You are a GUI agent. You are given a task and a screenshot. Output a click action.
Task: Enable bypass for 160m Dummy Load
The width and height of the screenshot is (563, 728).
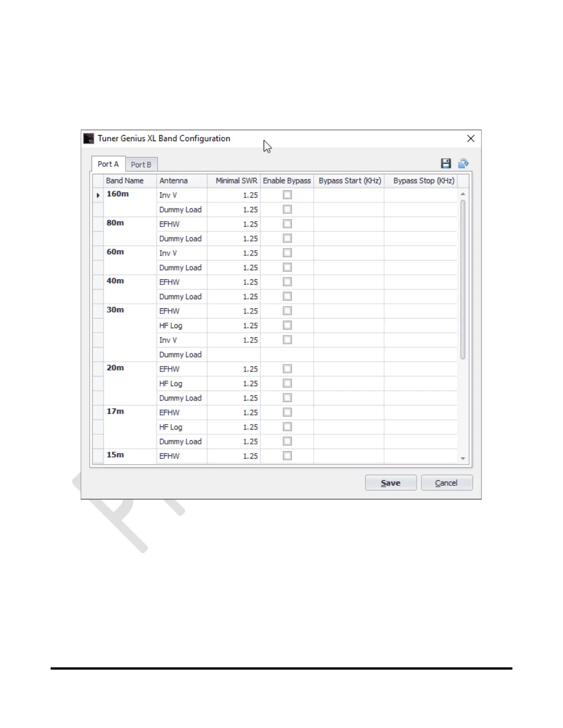point(287,210)
